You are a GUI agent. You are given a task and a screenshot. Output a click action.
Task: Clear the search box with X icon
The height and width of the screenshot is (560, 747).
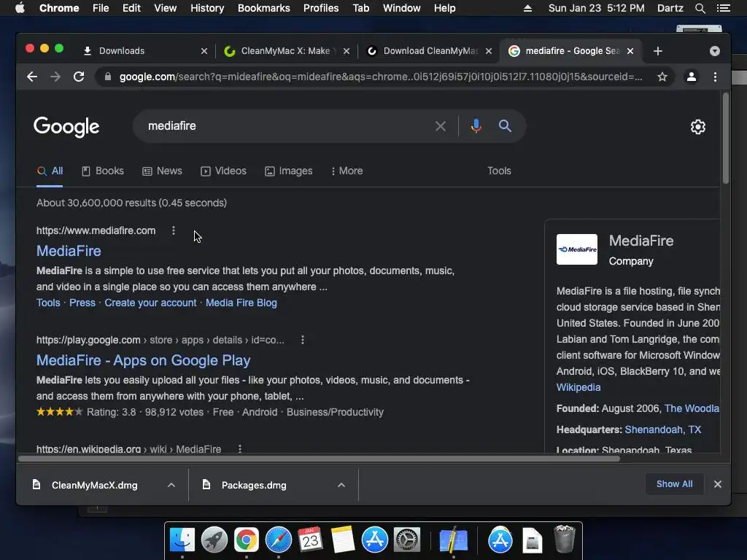(x=440, y=126)
